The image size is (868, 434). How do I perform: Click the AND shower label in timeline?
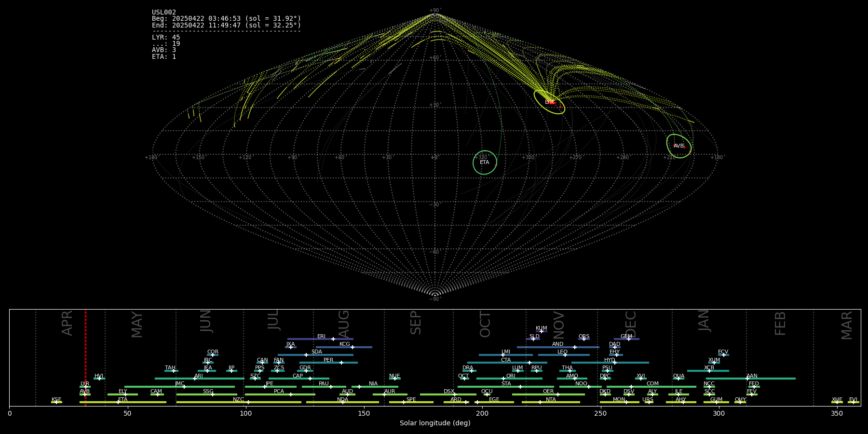pos(557,344)
